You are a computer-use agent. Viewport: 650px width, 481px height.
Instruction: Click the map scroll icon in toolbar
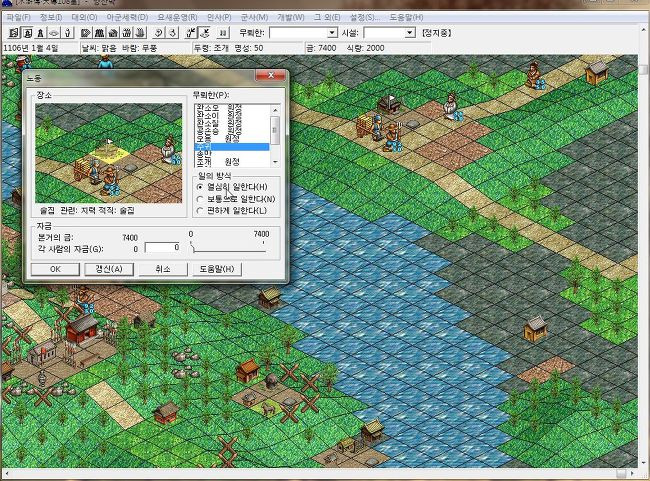15,32
